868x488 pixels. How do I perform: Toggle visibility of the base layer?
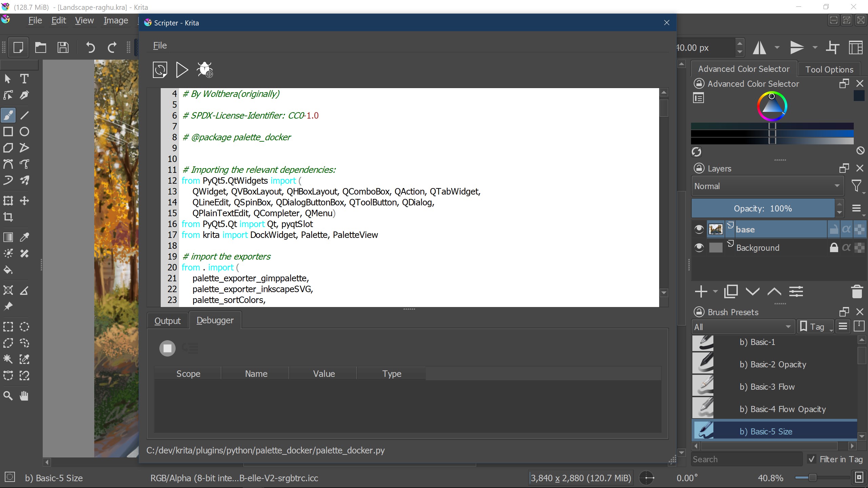(698, 229)
